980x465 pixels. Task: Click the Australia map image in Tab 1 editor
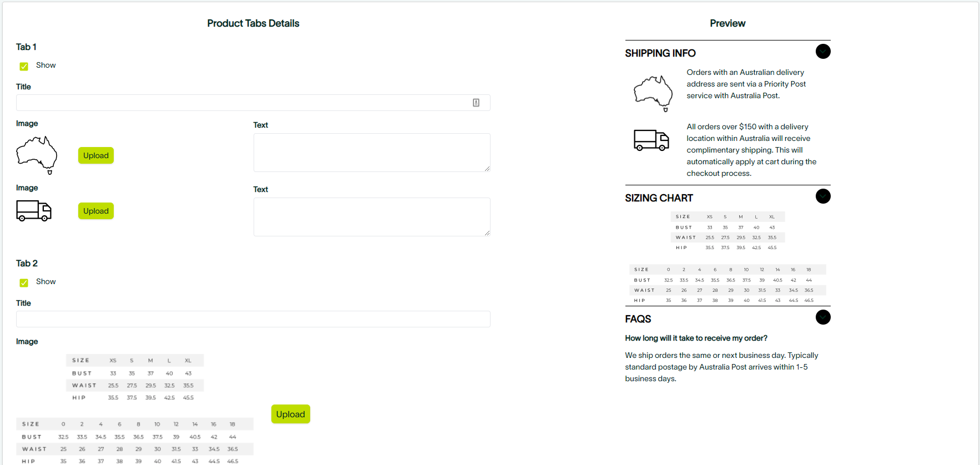click(x=37, y=155)
